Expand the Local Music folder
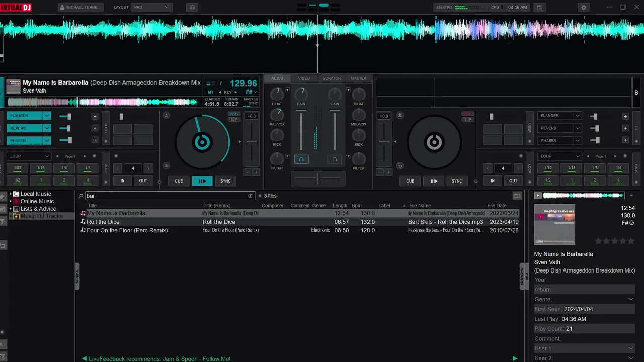Screen dimensions: 644x362 click(11, 194)
